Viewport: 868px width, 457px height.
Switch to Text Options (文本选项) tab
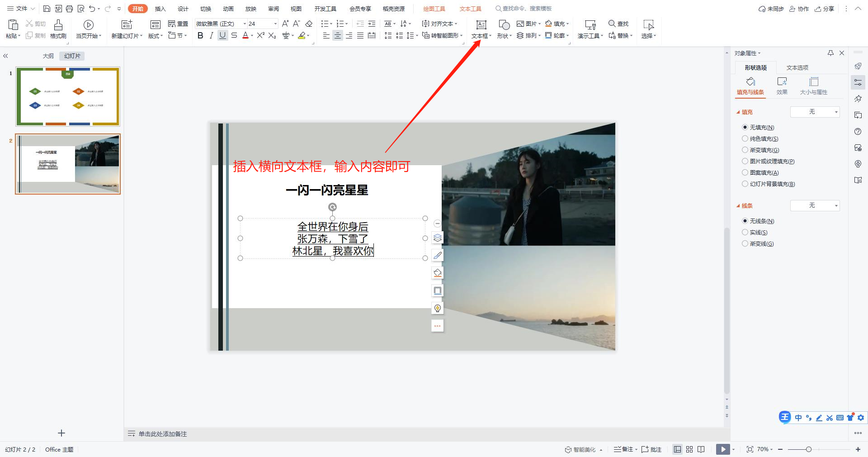797,67
